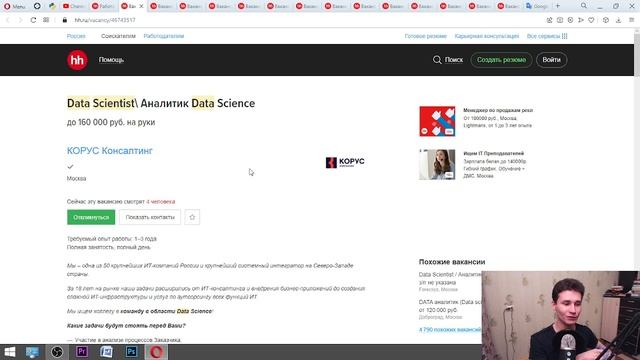The height and width of the screenshot is (360, 640).
Task: Open a new tab with the plus button
Action: click(558, 6)
